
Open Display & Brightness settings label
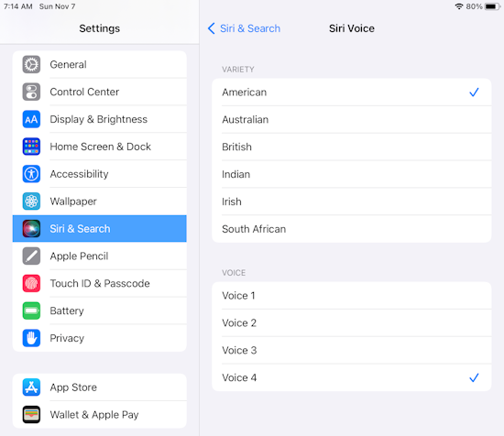coord(99,119)
